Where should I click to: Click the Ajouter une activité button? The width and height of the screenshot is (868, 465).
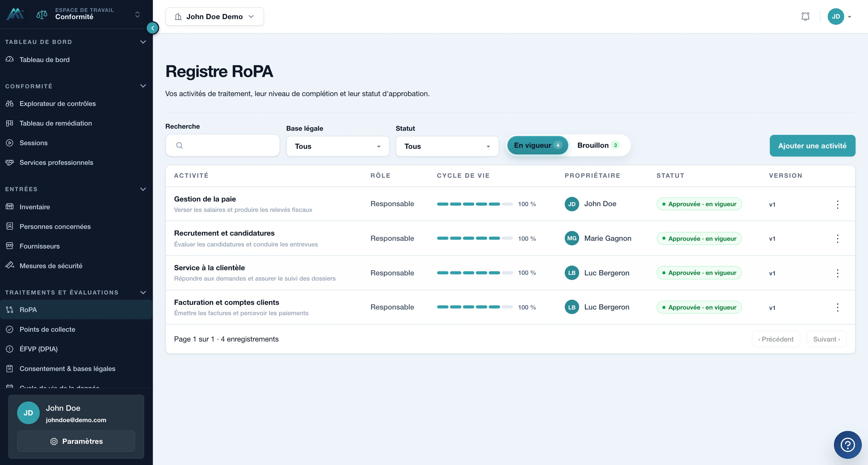pos(812,145)
